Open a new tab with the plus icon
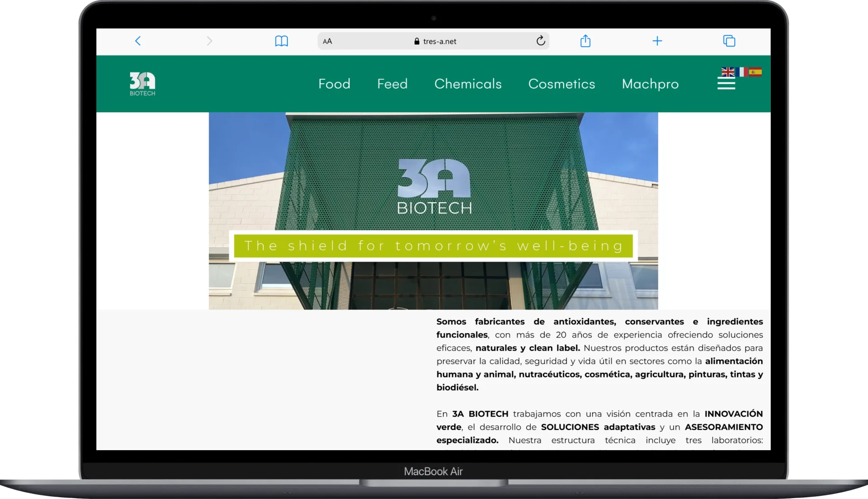868x499 pixels. (657, 41)
